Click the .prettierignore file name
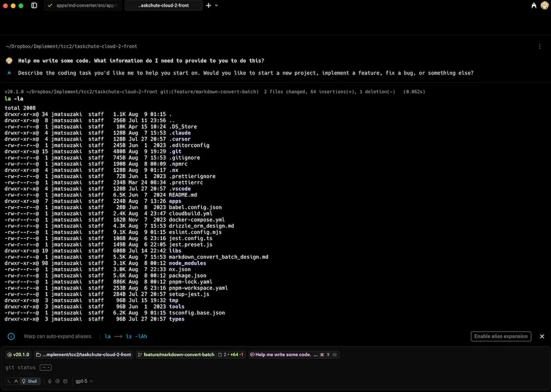The height and width of the screenshot is (392, 551). (192, 176)
